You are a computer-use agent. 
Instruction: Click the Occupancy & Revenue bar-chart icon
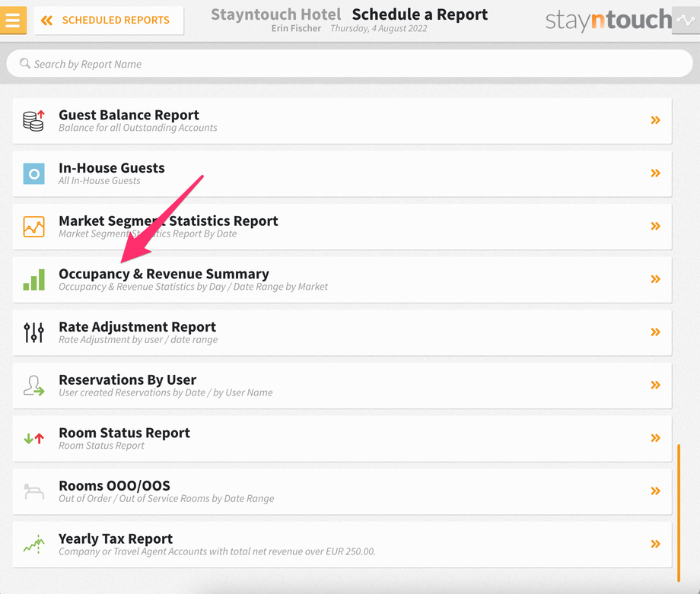click(x=34, y=280)
